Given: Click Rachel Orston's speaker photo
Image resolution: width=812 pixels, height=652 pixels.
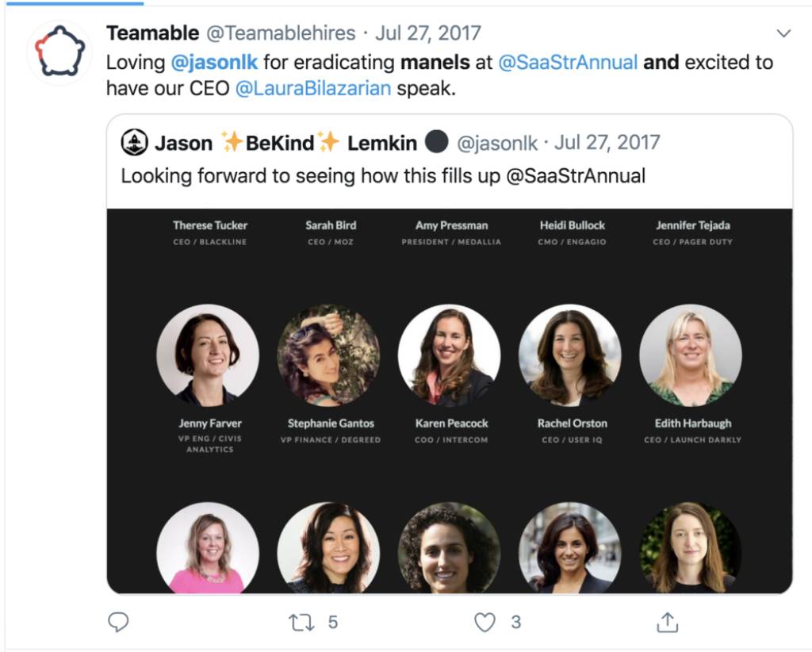Looking at the screenshot, I should coord(569,355).
